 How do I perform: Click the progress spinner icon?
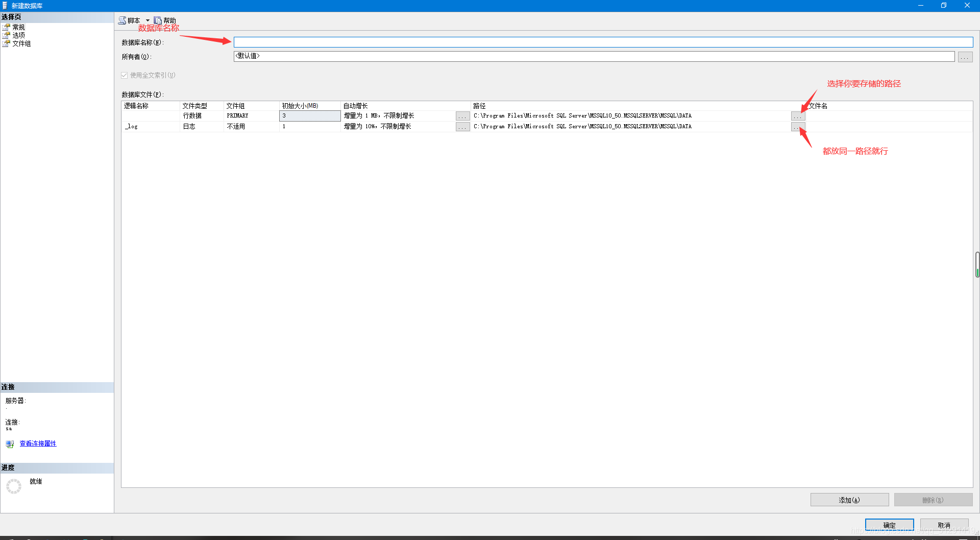14,486
